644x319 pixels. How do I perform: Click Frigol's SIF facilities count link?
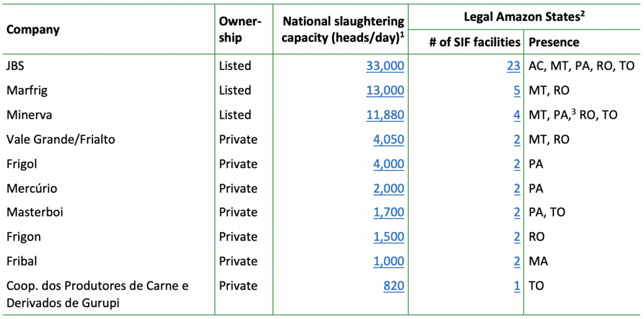coord(517,164)
